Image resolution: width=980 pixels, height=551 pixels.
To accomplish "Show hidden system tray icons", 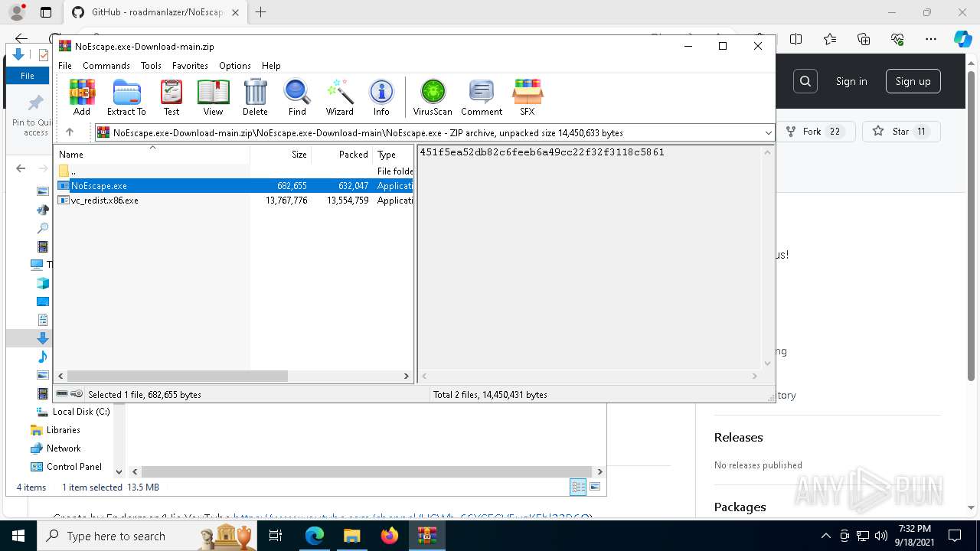I will click(825, 536).
